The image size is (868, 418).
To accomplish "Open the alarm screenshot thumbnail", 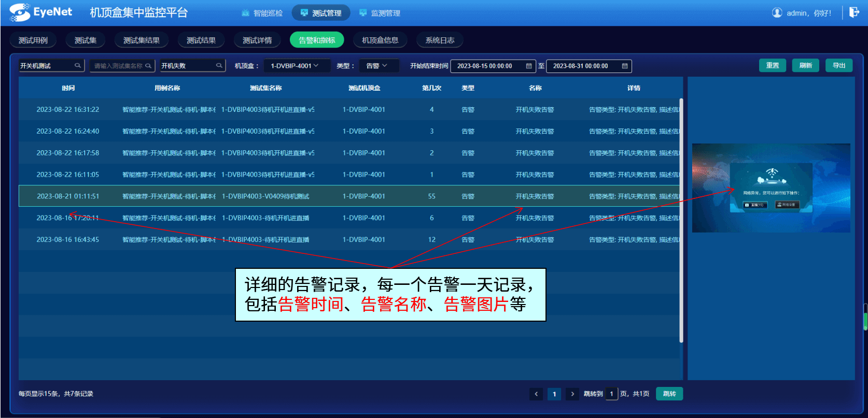I will coord(771,188).
